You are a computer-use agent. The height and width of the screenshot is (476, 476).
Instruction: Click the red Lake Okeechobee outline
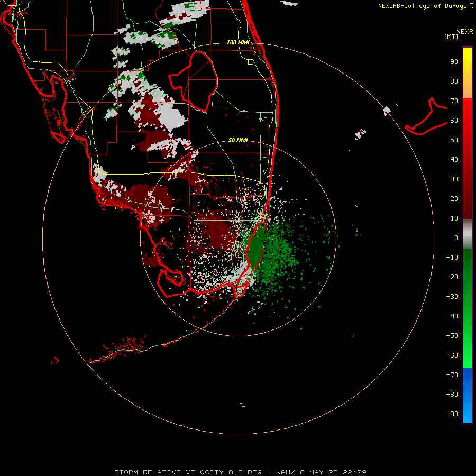(x=194, y=81)
